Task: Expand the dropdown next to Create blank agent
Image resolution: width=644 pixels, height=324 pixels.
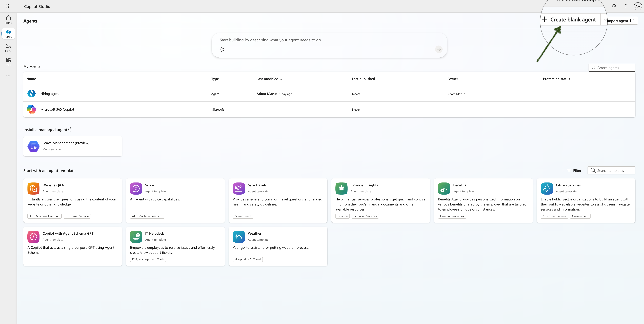Action: tap(605, 20)
